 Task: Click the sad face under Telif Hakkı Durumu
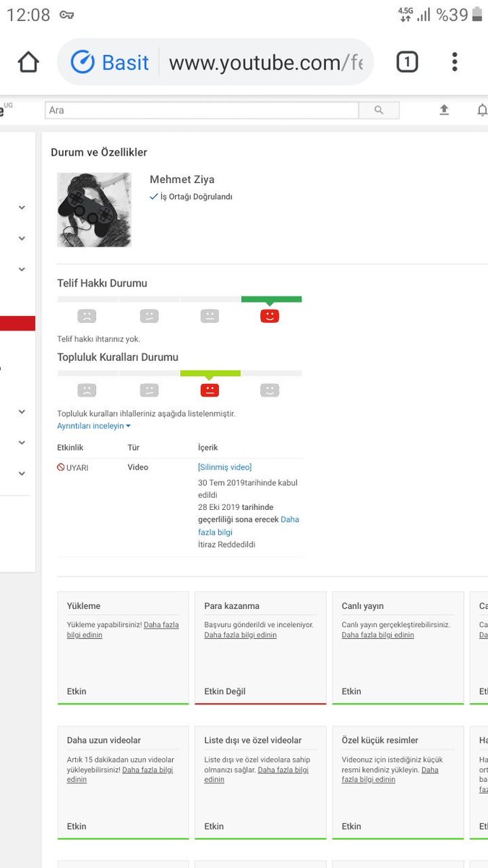[x=87, y=316]
